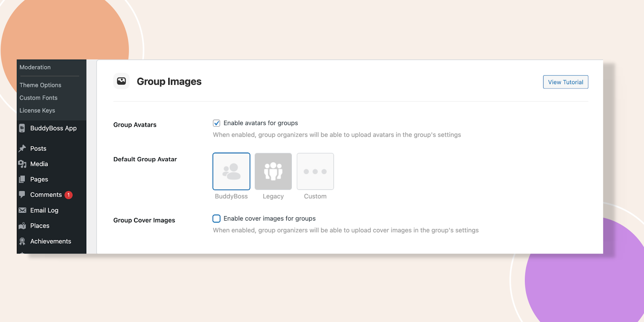
Task: Click the cover images upload description text
Action: pos(346,230)
